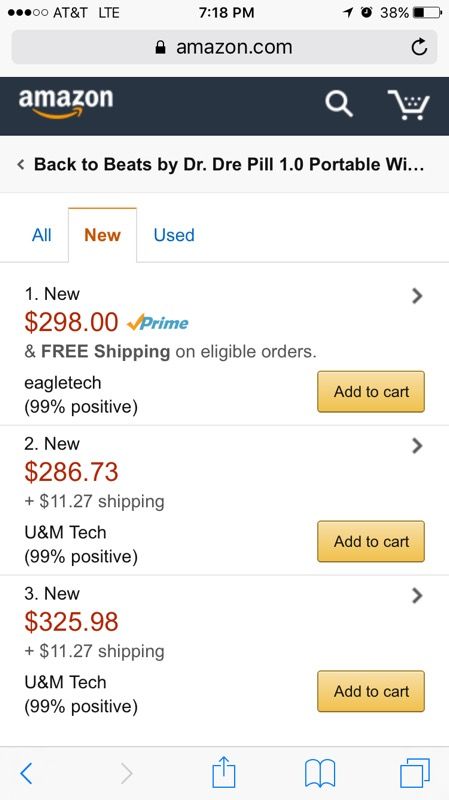Tap Safari forward arrow

(127, 773)
